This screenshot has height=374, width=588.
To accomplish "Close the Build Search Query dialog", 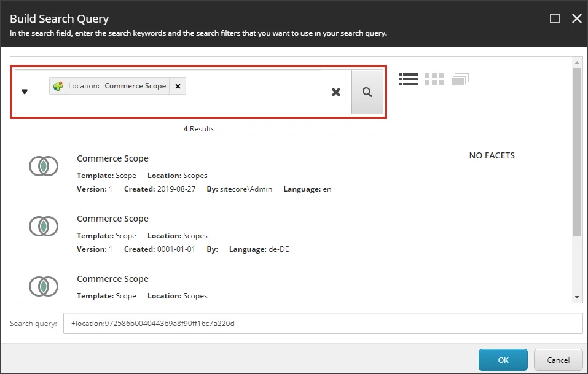I will click(577, 18).
